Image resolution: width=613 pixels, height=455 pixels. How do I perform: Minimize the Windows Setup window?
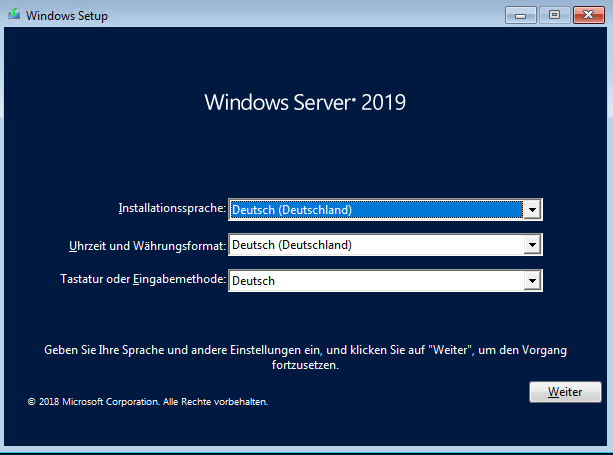coord(520,15)
